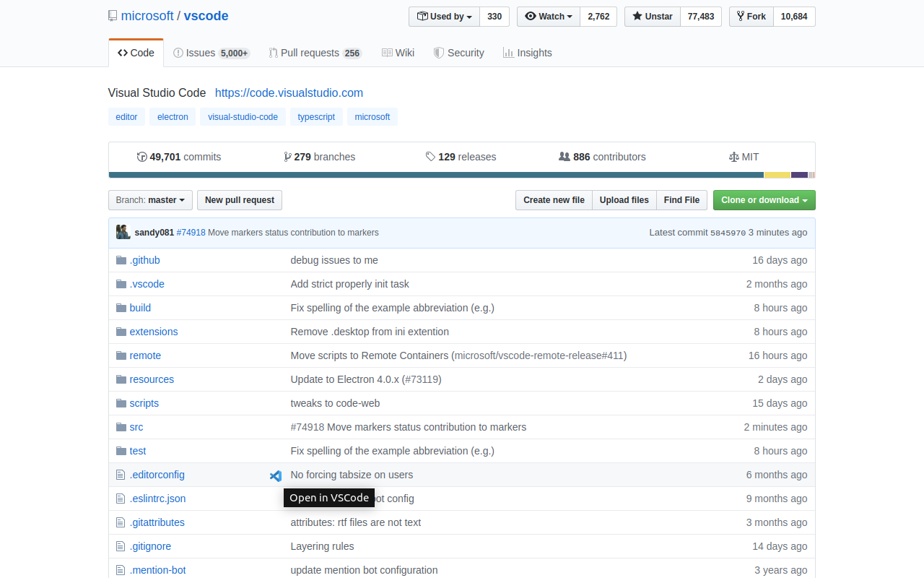Click the Open in VSCode icon beside .editorconfig

tap(276, 475)
